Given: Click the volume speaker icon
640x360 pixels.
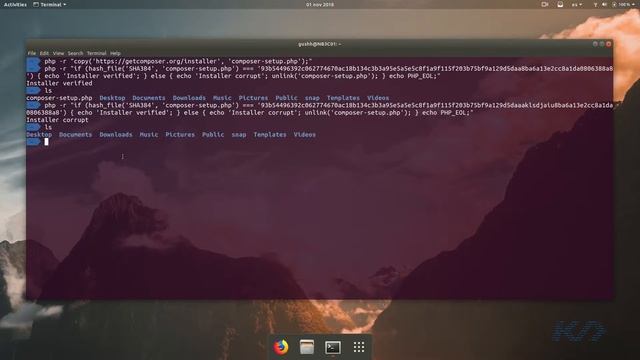Looking at the screenshot, I should pyautogui.click(x=604, y=4).
